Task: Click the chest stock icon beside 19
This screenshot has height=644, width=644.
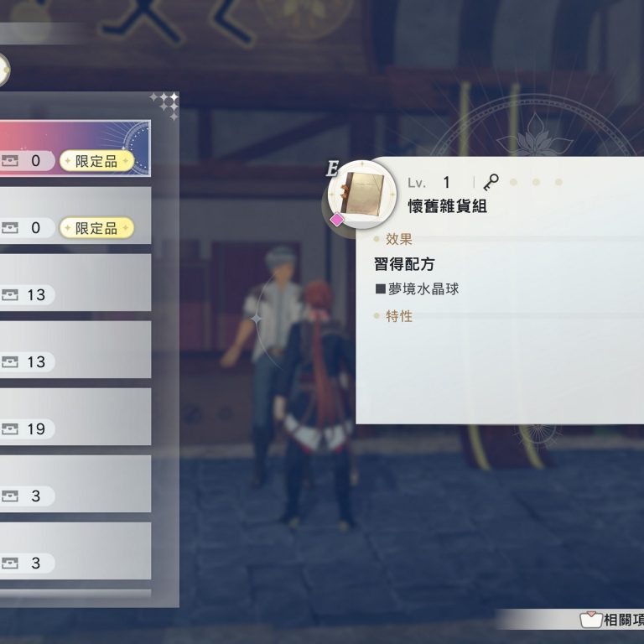Action: coord(10,429)
